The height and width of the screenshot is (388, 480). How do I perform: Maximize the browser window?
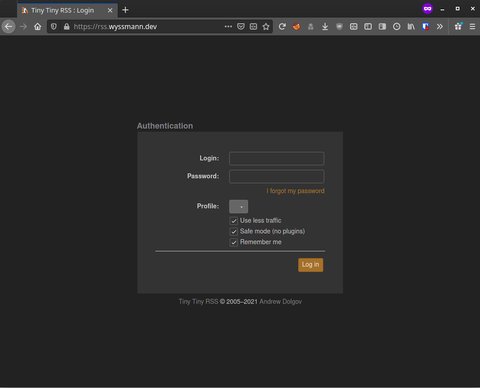(x=458, y=9)
